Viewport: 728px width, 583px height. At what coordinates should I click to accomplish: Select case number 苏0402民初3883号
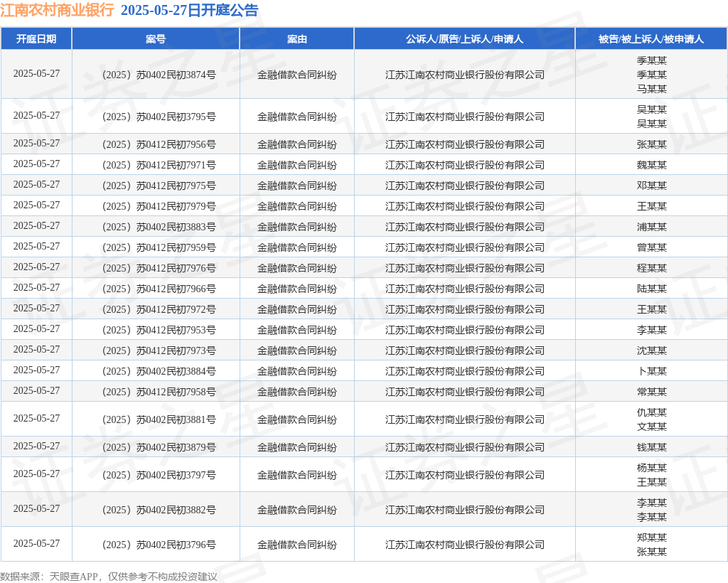point(159,227)
